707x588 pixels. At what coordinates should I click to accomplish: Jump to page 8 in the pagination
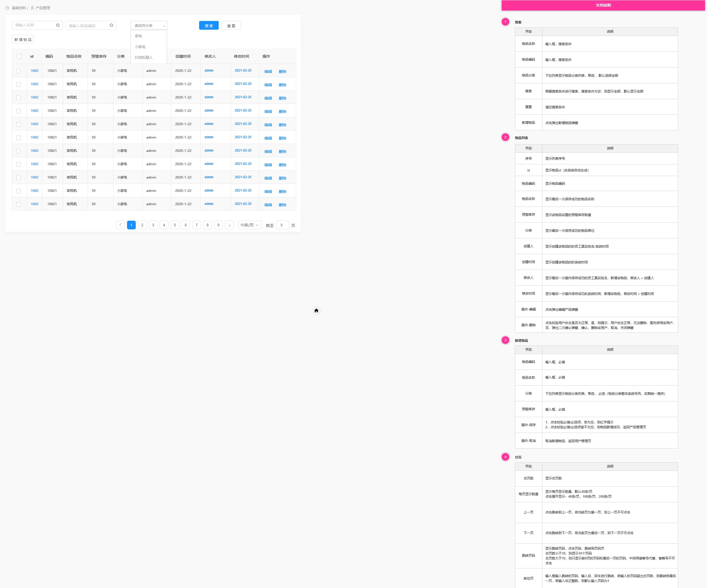click(x=207, y=225)
